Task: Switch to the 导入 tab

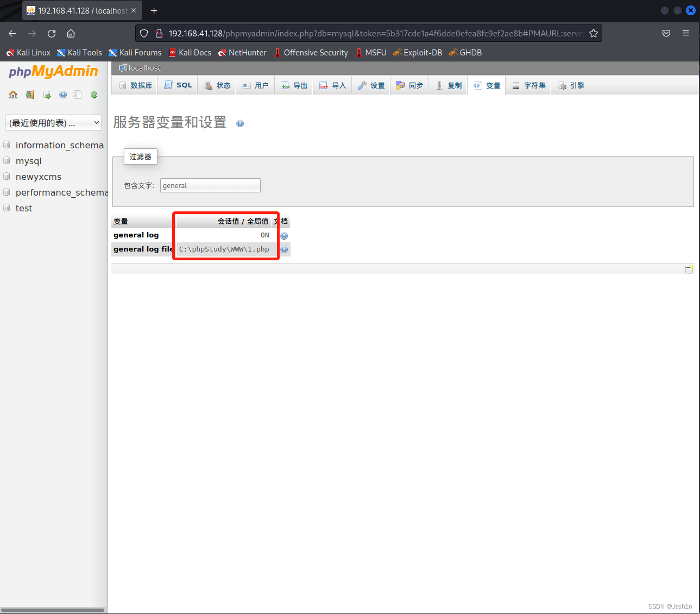Action: [x=332, y=85]
